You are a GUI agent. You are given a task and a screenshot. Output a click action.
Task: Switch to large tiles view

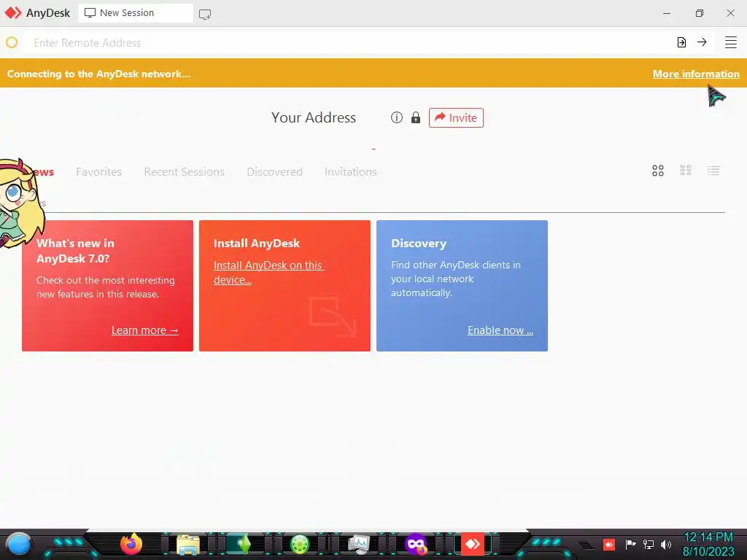click(658, 171)
